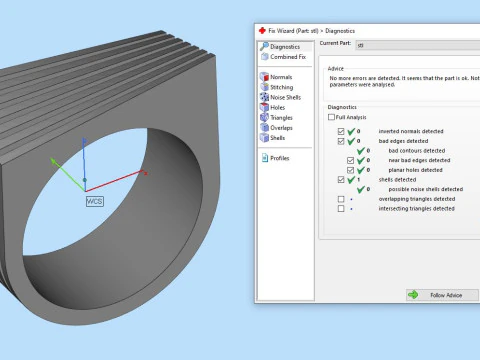The width and height of the screenshot is (480, 360).
Task: Toggle inverted normals detected checkbox
Action: click(x=341, y=131)
